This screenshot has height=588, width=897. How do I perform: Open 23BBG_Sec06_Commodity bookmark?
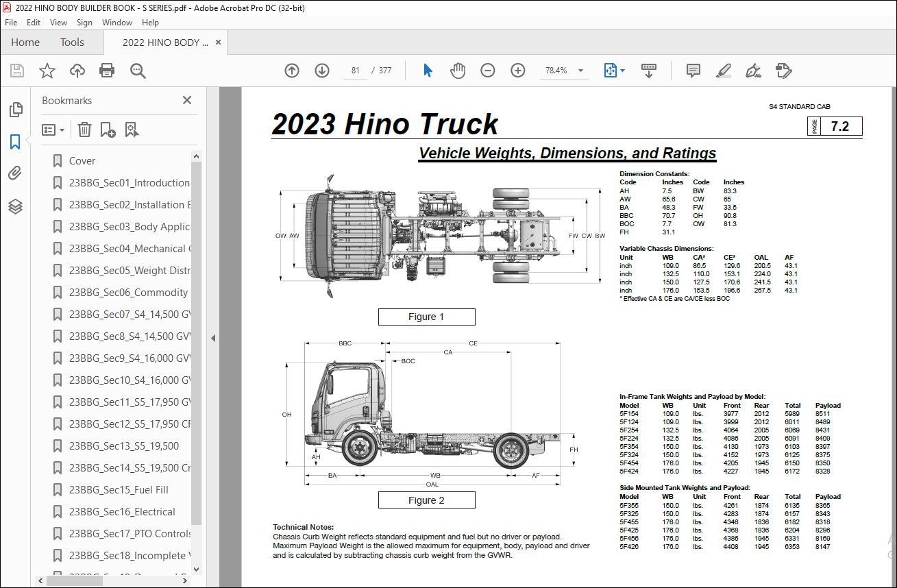[128, 293]
